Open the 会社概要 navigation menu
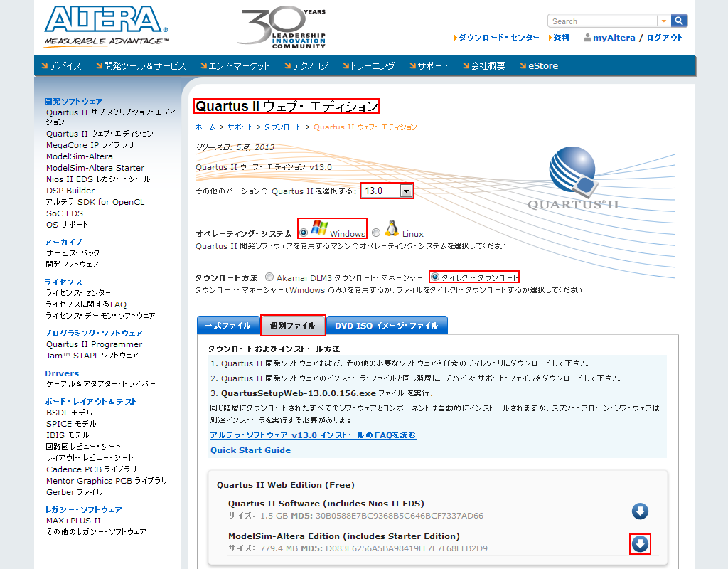The image size is (728, 569). (x=483, y=66)
